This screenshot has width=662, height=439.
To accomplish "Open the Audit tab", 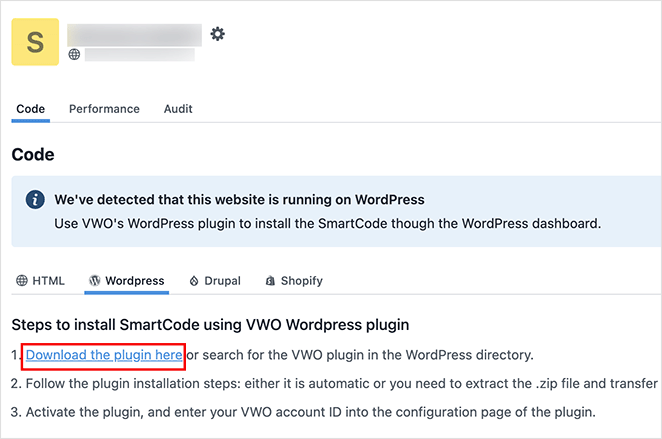I will coord(178,108).
